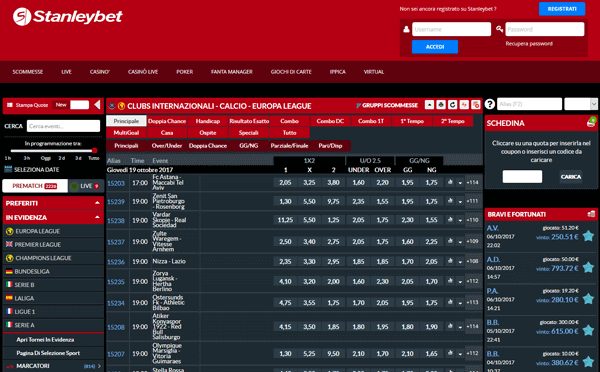Screen dimensions: 600x372
Task: Collapse the IN EVIDENZA section
Action: click(97, 217)
